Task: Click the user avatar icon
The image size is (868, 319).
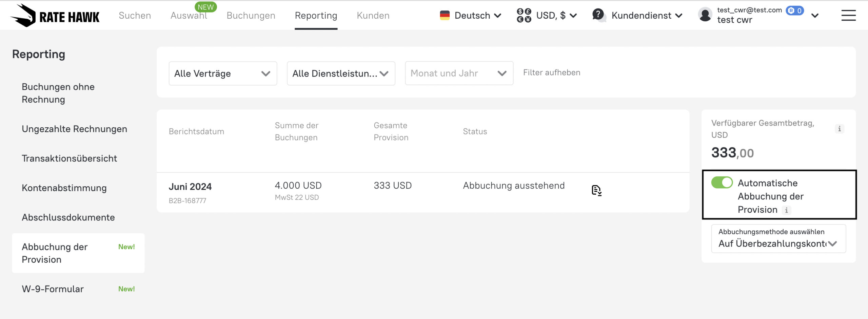Action: pyautogui.click(x=705, y=15)
